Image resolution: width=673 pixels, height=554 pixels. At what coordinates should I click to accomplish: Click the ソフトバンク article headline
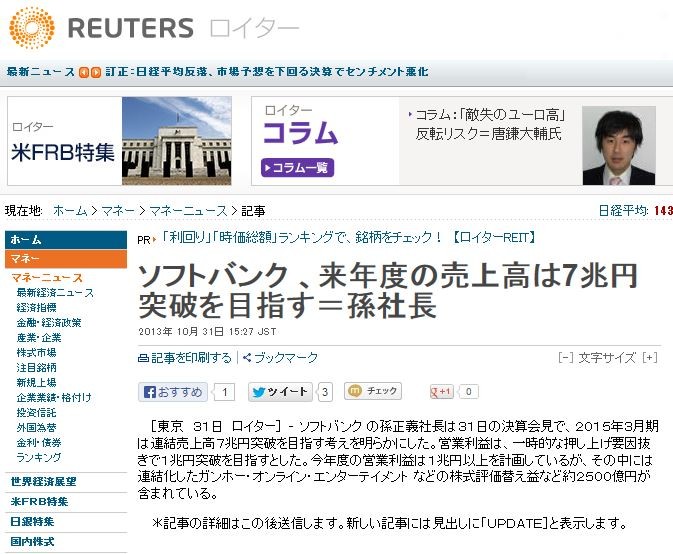click(388, 291)
